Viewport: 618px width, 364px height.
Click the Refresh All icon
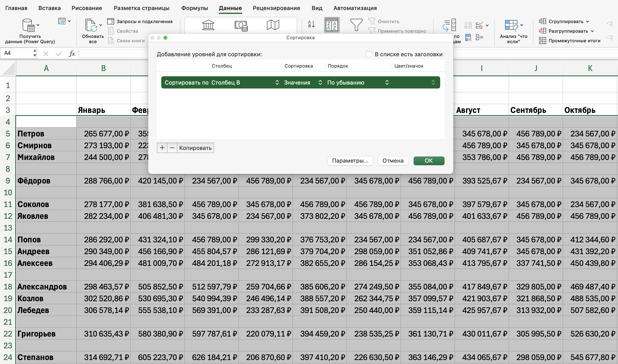(91, 25)
